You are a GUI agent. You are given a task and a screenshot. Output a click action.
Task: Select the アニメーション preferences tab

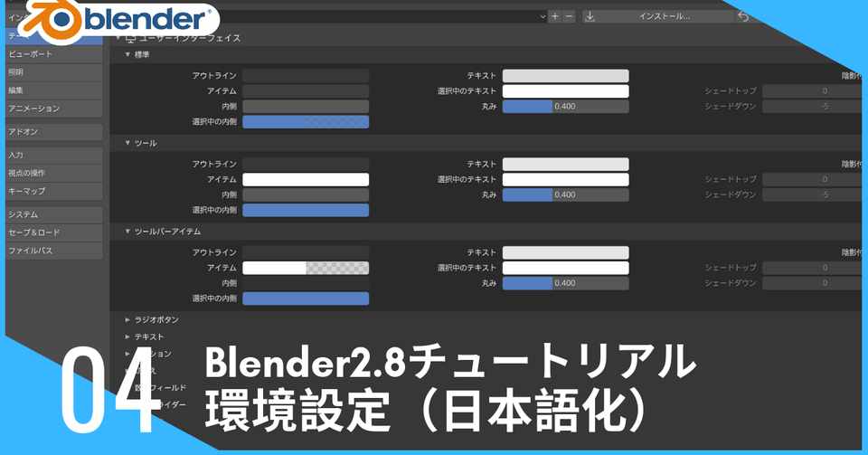(x=53, y=109)
